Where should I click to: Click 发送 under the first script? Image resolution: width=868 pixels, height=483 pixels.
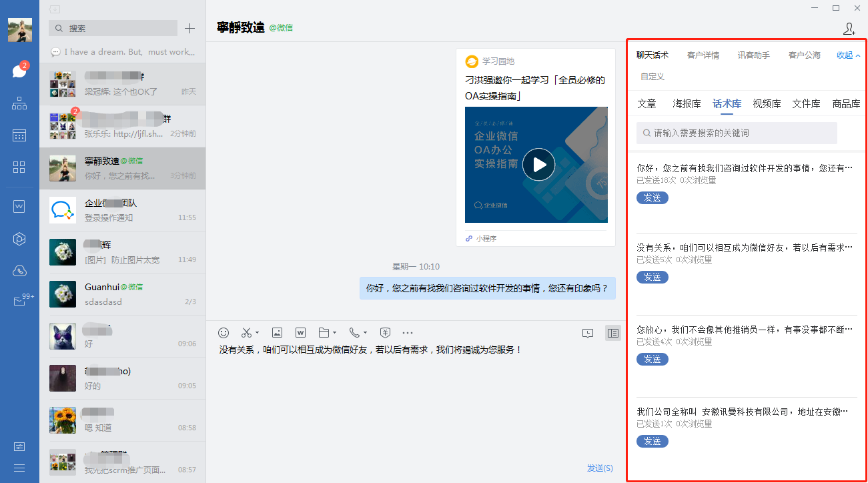[652, 198]
